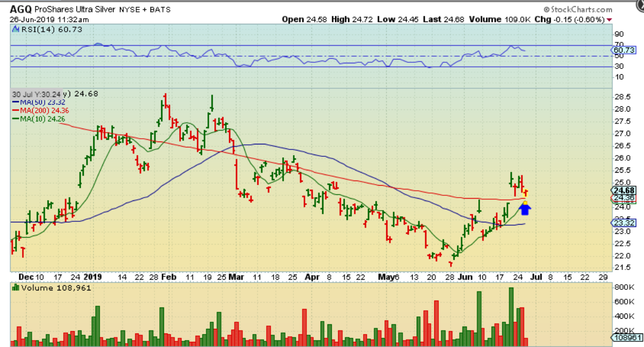The image size is (644, 347).
Task: Click the red MA(200) legend color line
Action: click(x=16, y=110)
